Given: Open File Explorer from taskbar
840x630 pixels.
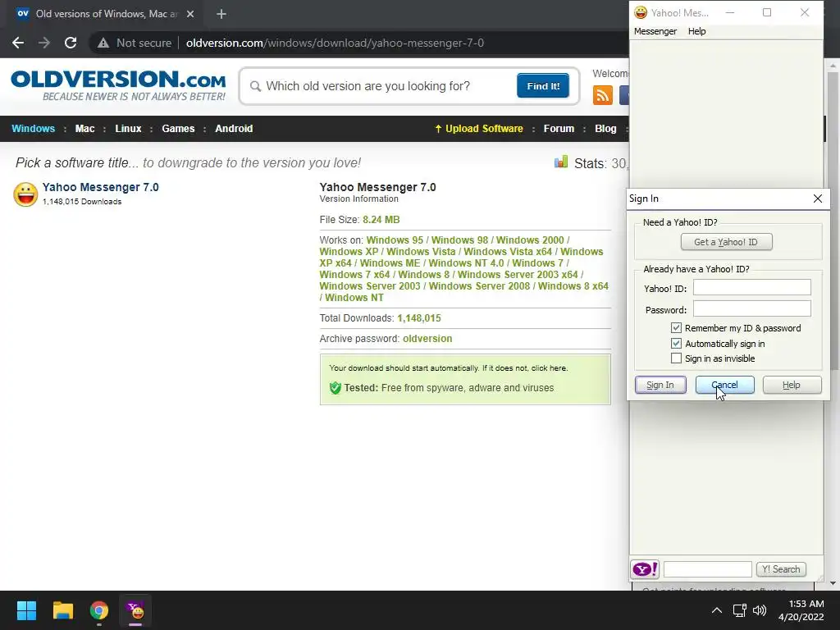Looking at the screenshot, I should (62, 610).
